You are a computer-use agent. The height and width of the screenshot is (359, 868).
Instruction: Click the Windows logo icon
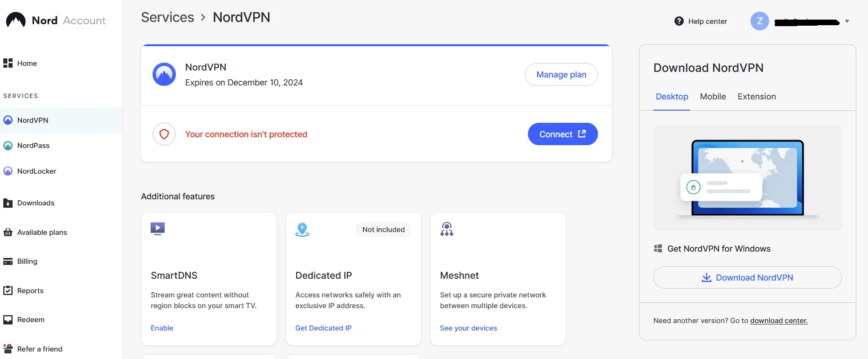point(658,248)
